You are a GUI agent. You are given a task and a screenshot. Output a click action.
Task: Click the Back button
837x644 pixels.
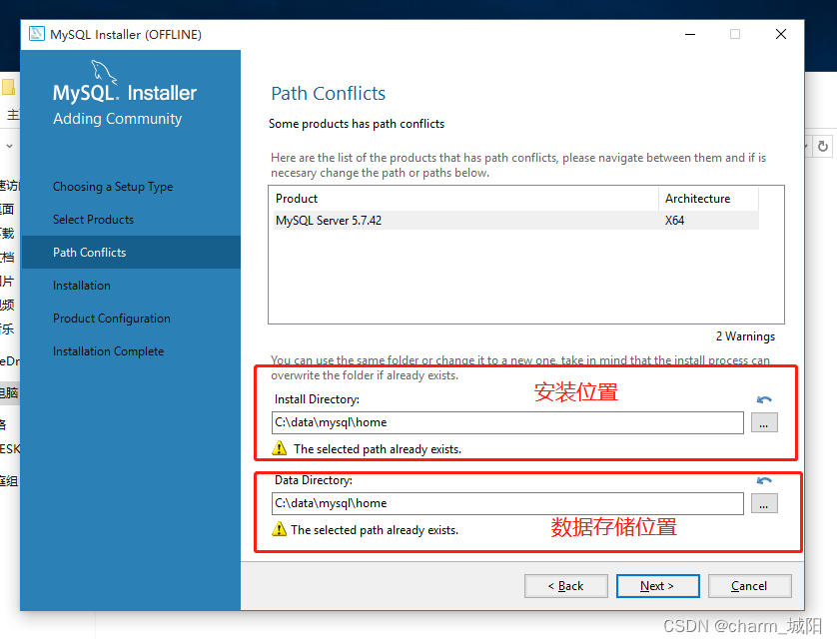click(565, 585)
